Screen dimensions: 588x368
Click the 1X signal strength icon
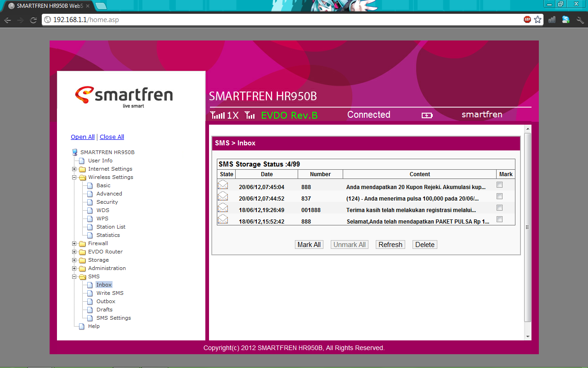(217, 115)
